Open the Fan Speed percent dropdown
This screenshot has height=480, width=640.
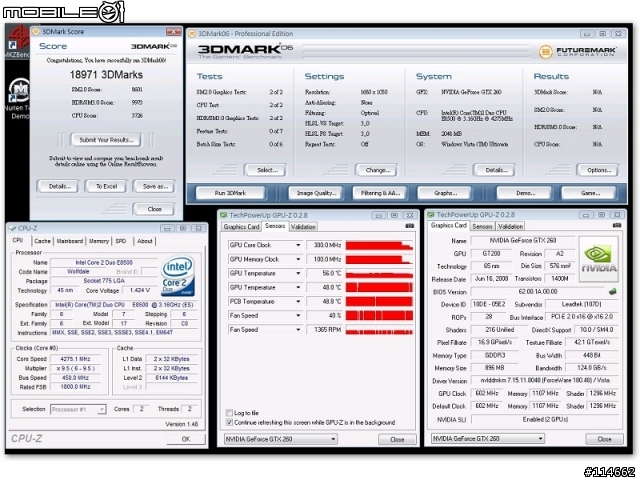point(298,316)
